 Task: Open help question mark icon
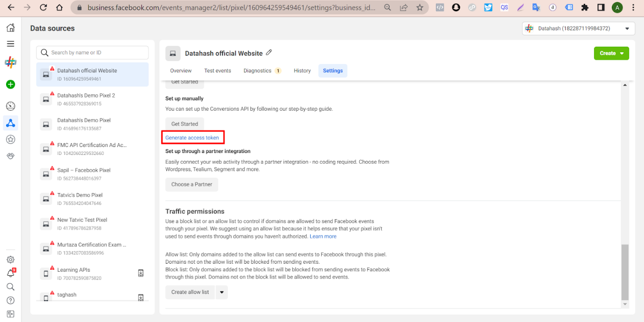10,300
